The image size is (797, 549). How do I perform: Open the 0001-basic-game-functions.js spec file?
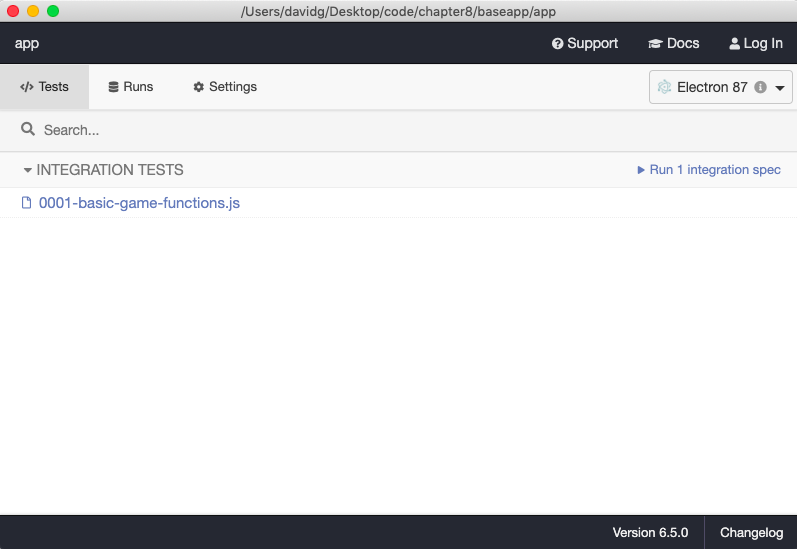point(139,203)
